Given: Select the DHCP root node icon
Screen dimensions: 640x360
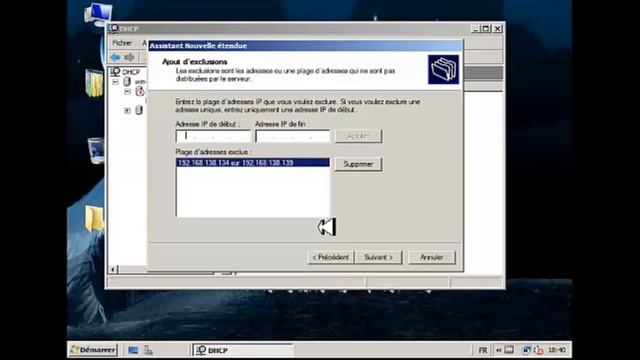Looking at the screenshot, I should 116,72.
